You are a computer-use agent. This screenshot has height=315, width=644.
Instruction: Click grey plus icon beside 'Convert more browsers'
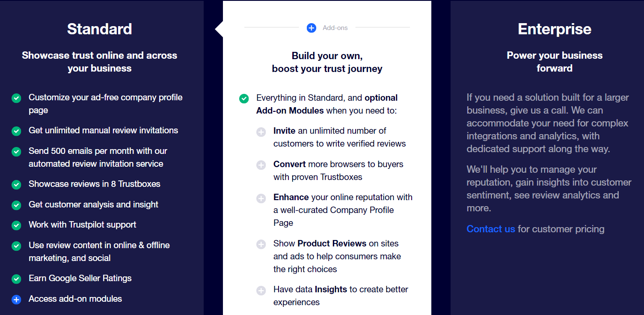tap(261, 165)
